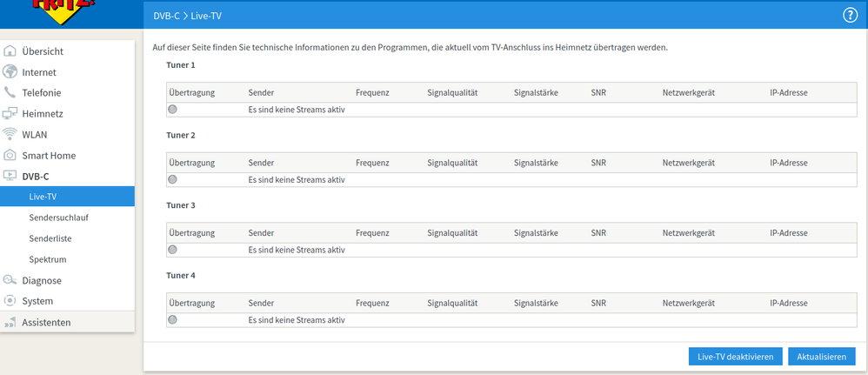Open the Sendersuchlauf submenu item
The image size is (868, 375).
(58, 218)
